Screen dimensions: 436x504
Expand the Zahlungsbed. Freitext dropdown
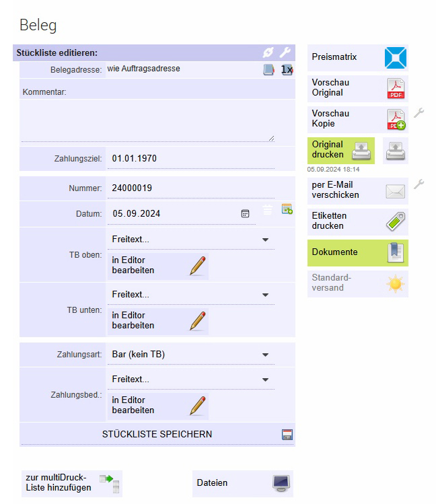tap(265, 380)
